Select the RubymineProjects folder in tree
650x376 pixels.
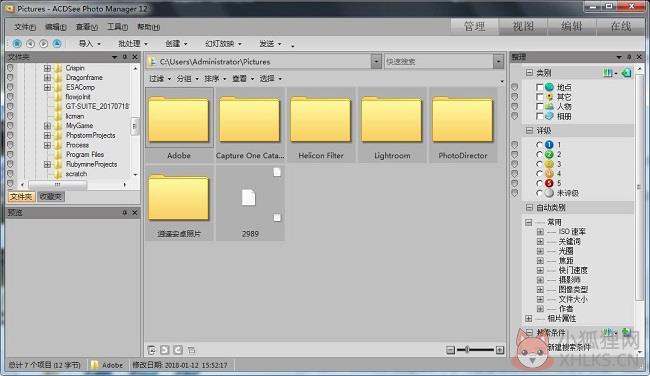(x=91, y=164)
